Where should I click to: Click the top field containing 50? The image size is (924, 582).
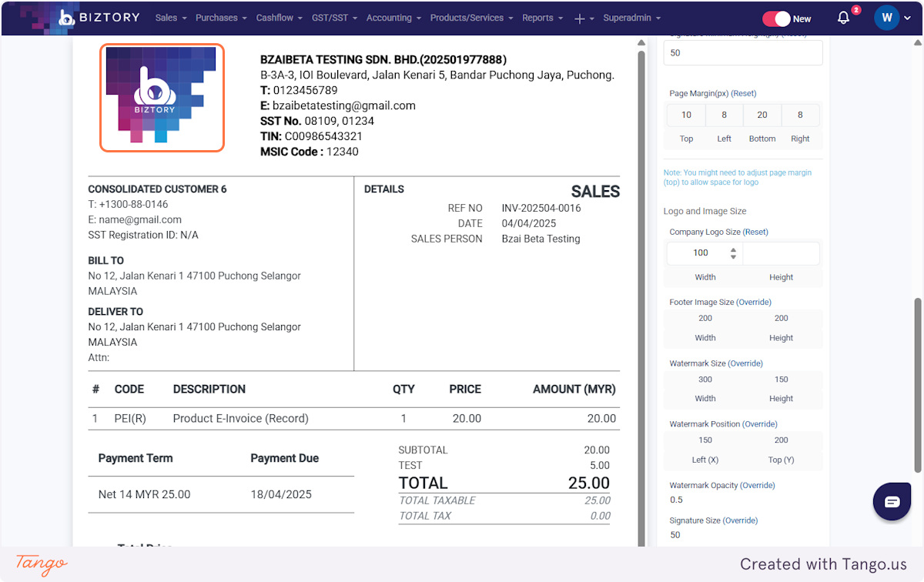pos(743,52)
